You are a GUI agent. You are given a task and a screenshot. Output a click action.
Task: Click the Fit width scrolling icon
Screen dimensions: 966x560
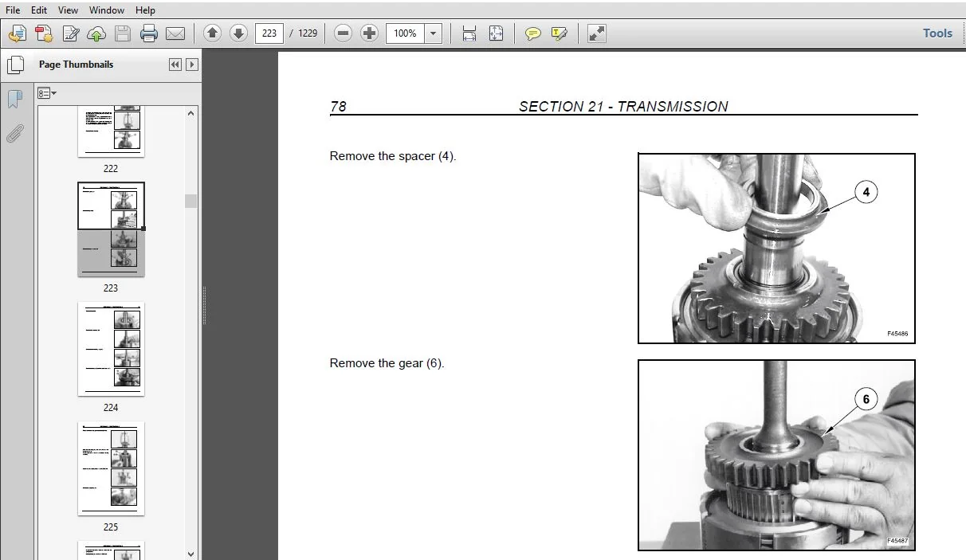469,33
